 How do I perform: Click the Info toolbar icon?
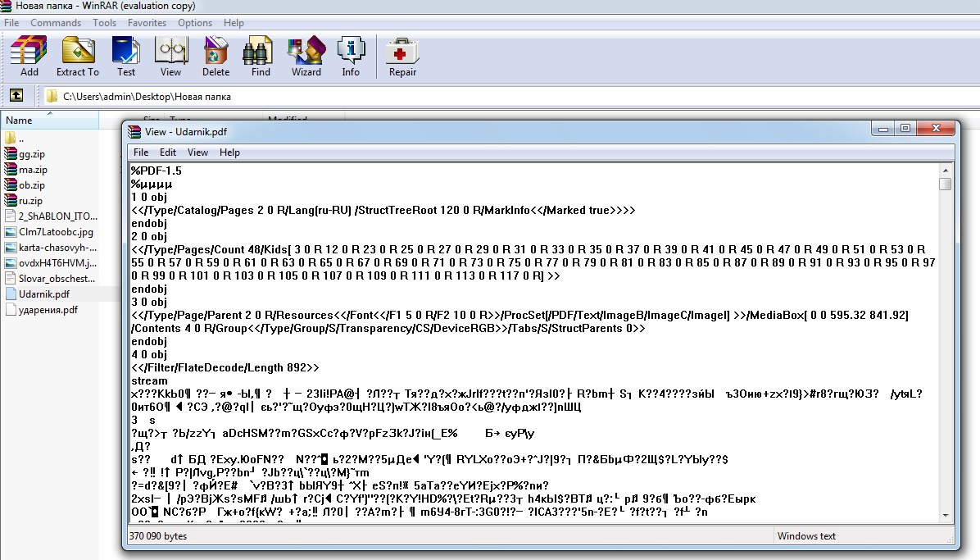tap(351, 51)
